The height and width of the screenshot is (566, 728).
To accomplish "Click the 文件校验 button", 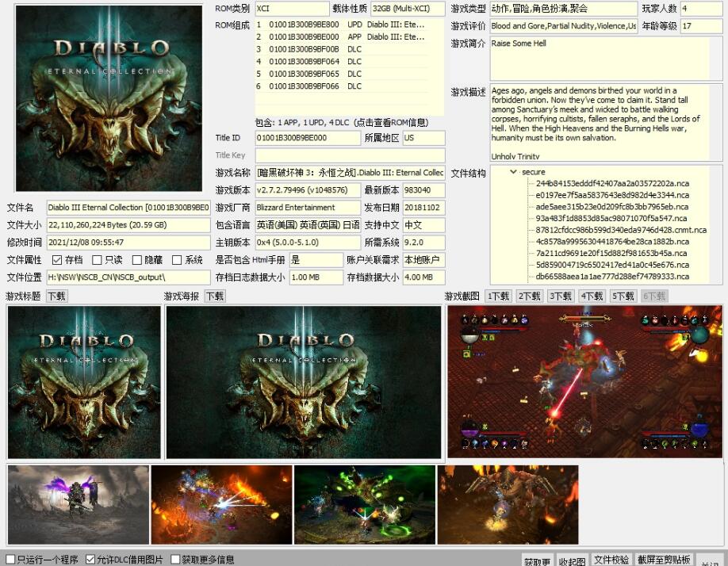I will (611, 560).
